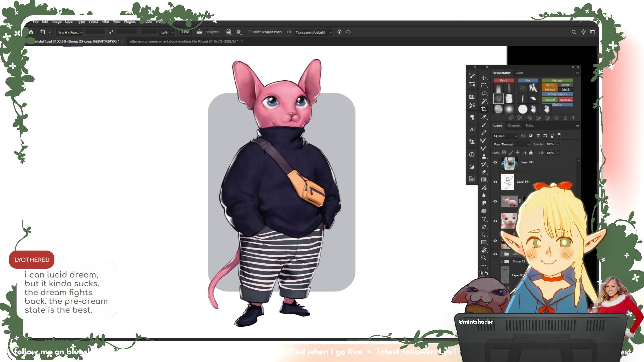This screenshot has width=644, height=362.
Task: Click the swap width and height arrows
Action: [x=111, y=32]
